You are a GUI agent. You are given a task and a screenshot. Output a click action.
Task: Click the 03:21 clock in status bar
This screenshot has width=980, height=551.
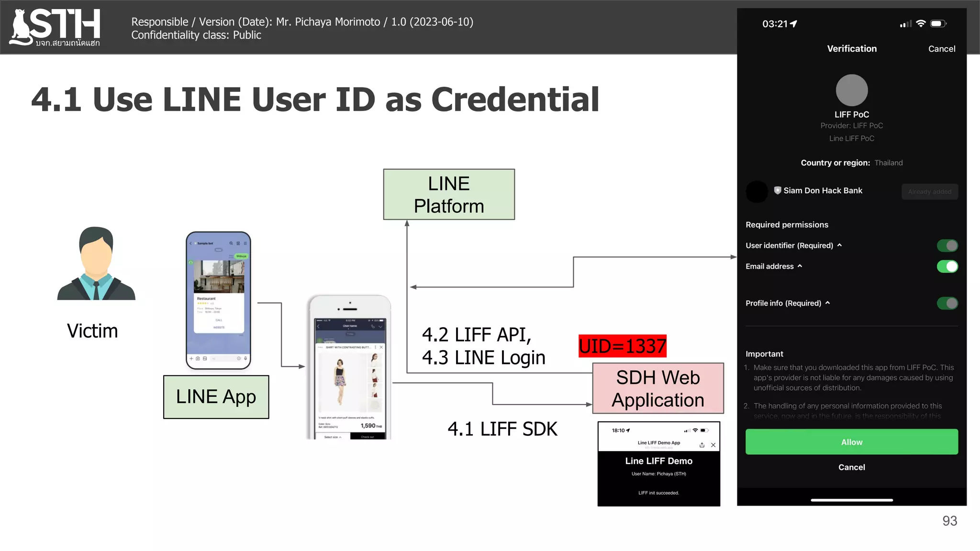pyautogui.click(x=775, y=24)
